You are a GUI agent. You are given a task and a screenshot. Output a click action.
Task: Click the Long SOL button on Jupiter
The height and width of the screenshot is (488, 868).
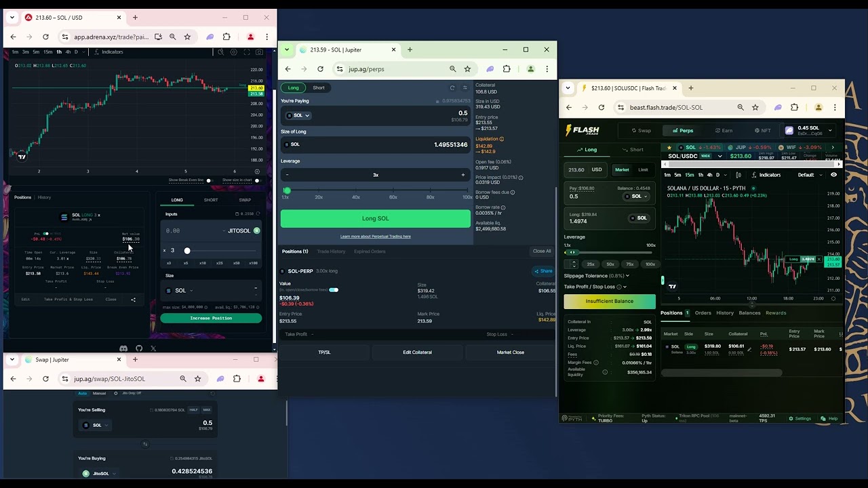click(375, 218)
